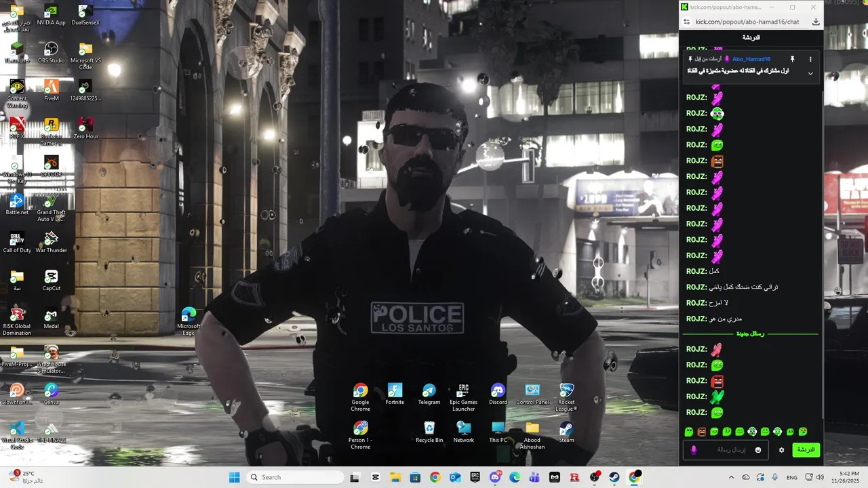This screenshot has height=488, width=868.
Task: Open volume and network quick settings
Action: point(816,477)
